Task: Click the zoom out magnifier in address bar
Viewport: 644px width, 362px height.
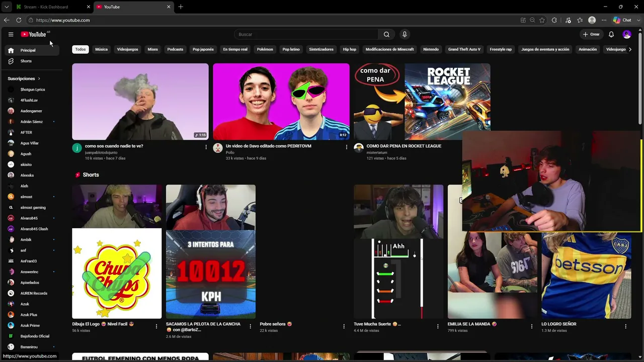Action: 532,20
